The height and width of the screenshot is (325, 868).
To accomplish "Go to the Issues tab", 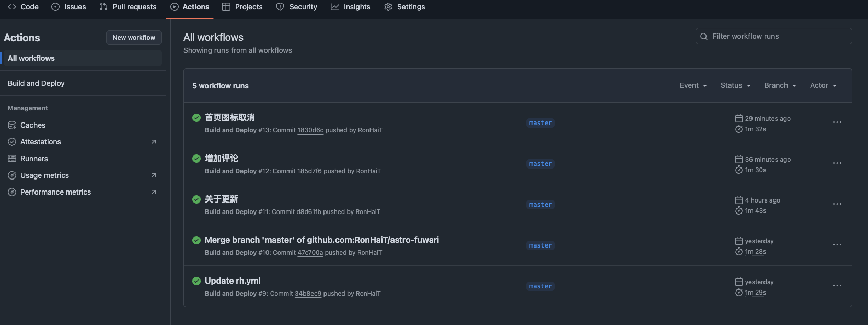I will pos(68,7).
